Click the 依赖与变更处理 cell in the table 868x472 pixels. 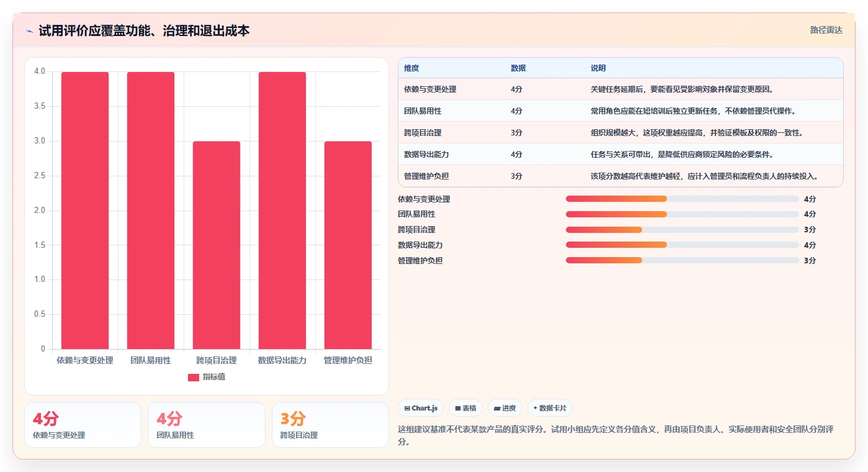pos(430,89)
